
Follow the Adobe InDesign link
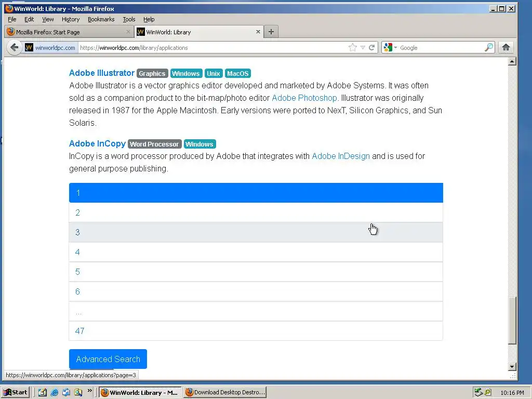point(341,156)
